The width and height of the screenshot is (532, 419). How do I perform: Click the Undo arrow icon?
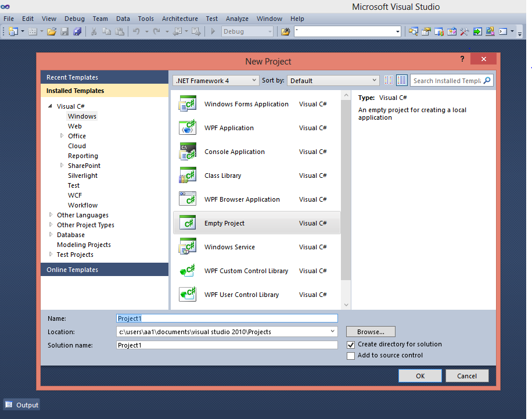click(x=136, y=31)
